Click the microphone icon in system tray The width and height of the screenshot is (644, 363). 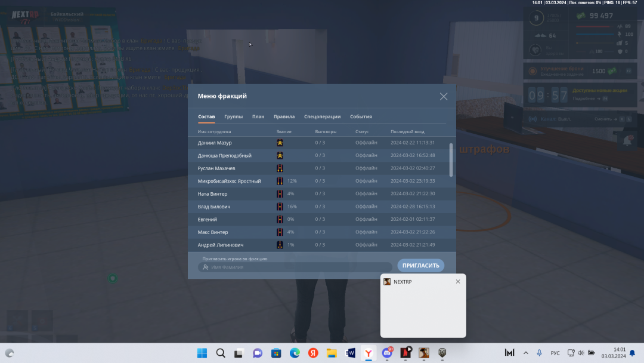point(539,353)
